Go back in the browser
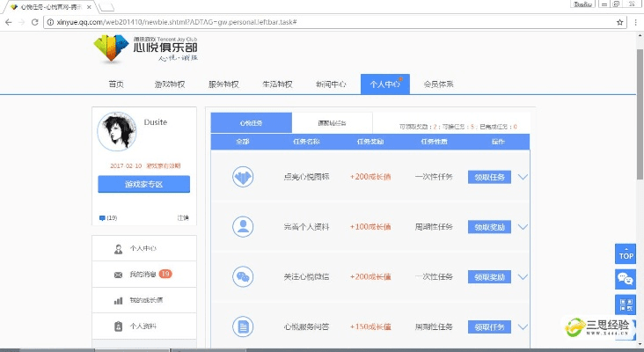The width and height of the screenshot is (644, 352). click(x=8, y=22)
